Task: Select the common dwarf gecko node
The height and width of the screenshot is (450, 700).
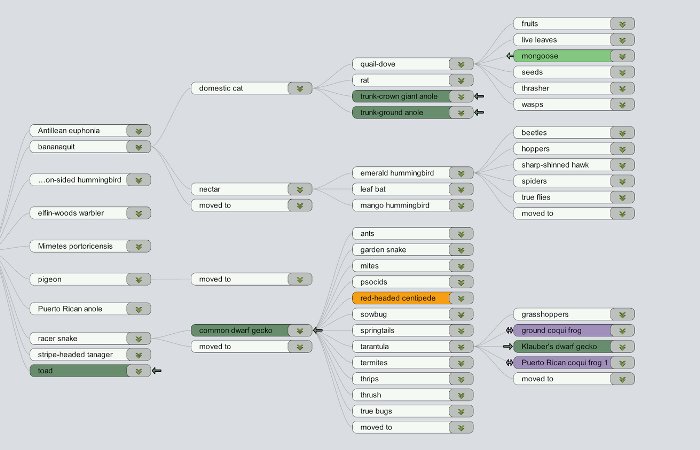Action: 251,330
